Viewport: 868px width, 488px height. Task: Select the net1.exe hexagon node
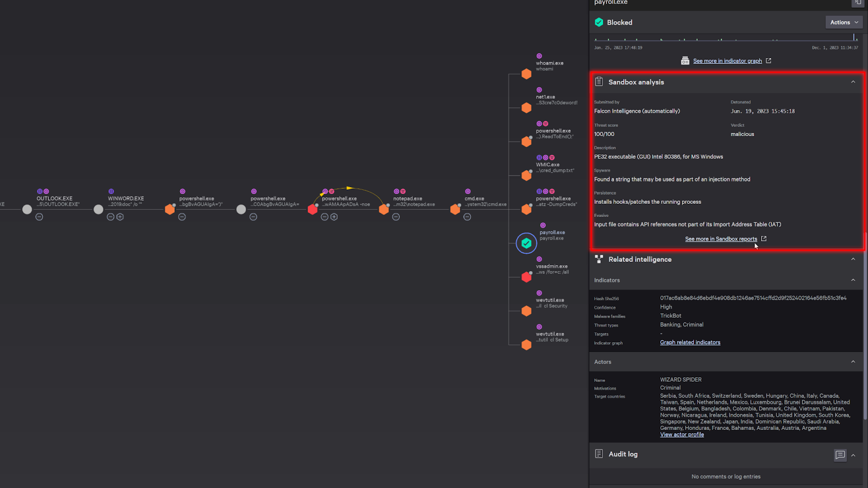click(526, 108)
